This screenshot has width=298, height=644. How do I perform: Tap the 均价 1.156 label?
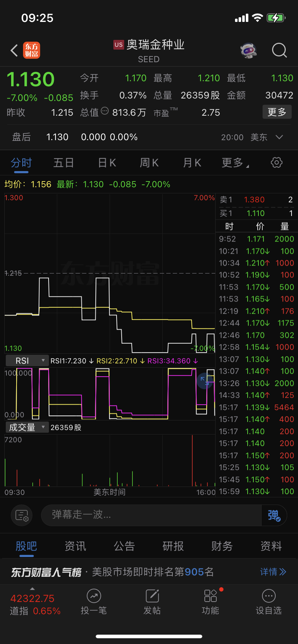[28, 184]
